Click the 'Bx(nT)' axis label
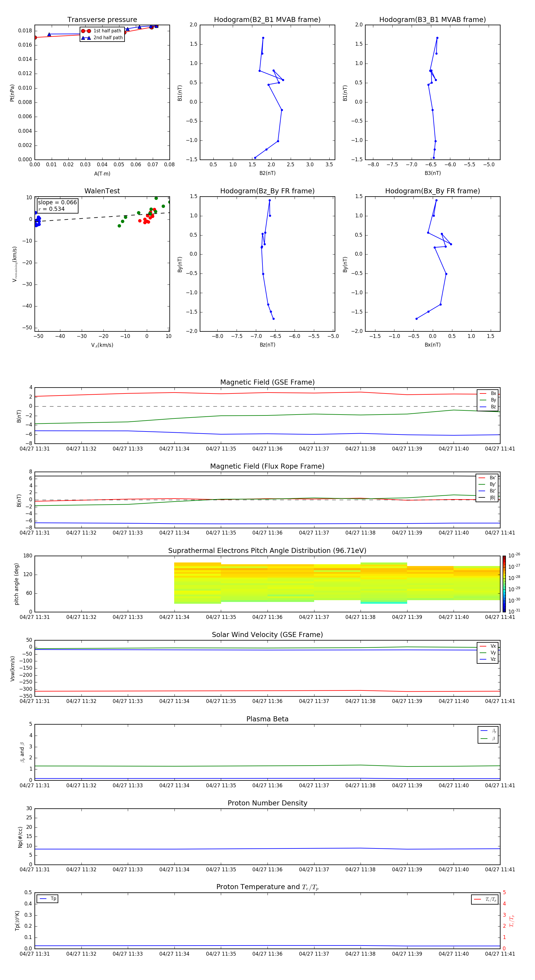 click(x=432, y=345)
